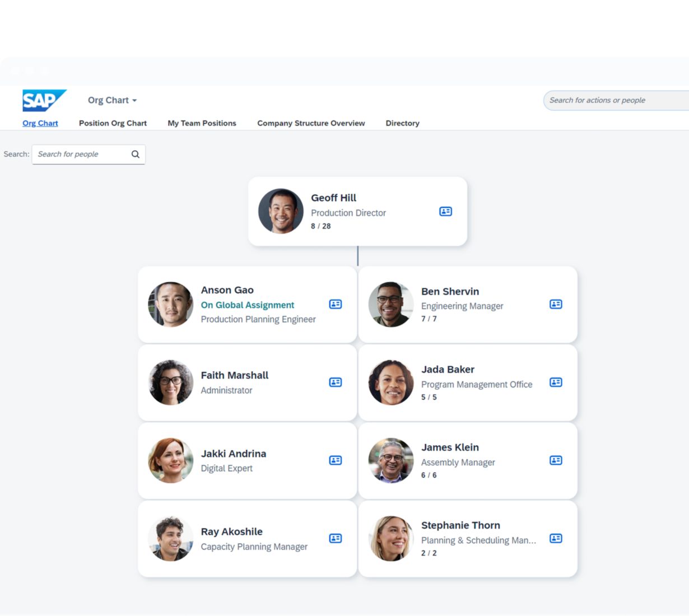Click the SAP logo
689x616 pixels.
(44, 100)
